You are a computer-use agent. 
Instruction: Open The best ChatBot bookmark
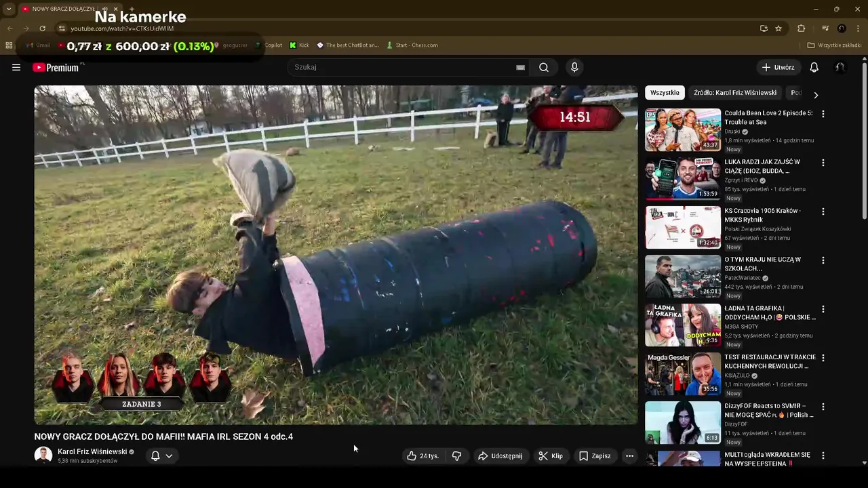(x=347, y=45)
